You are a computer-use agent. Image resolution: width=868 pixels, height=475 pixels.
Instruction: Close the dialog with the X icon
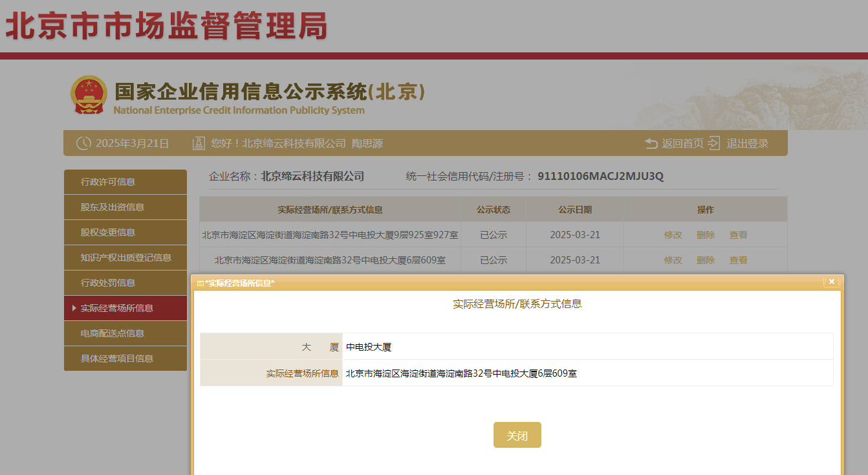tap(832, 282)
